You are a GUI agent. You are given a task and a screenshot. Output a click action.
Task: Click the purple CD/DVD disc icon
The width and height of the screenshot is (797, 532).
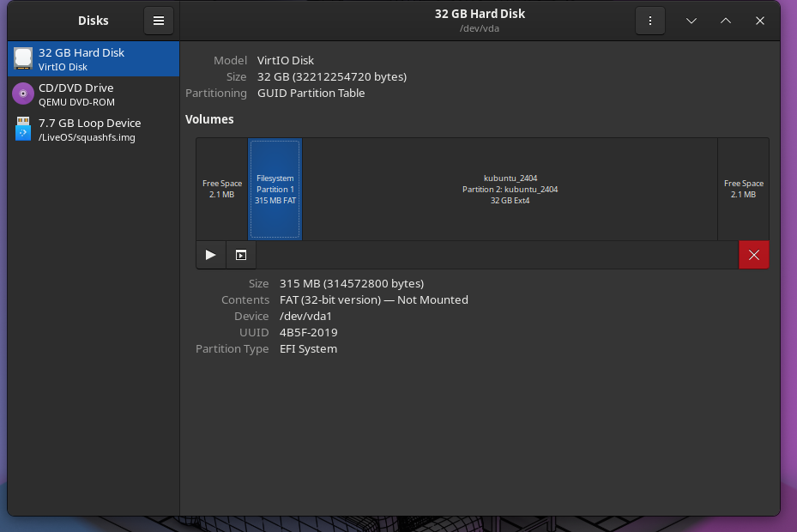click(23, 94)
